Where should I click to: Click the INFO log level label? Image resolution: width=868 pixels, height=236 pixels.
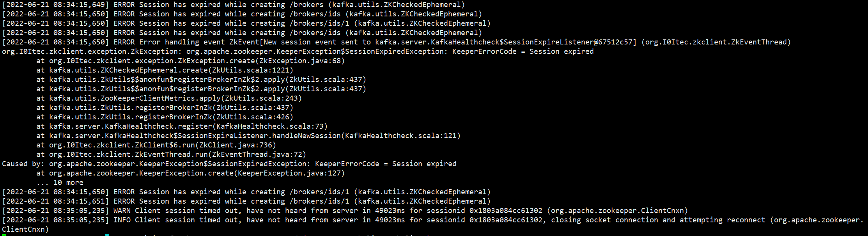[x=122, y=220]
